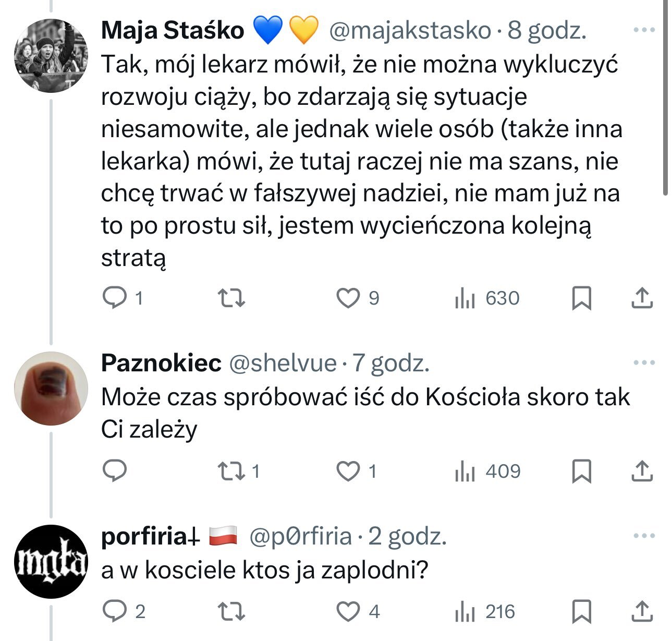Bookmark Maja Staśko's tweet
This screenshot has width=672, height=641.
(x=581, y=298)
